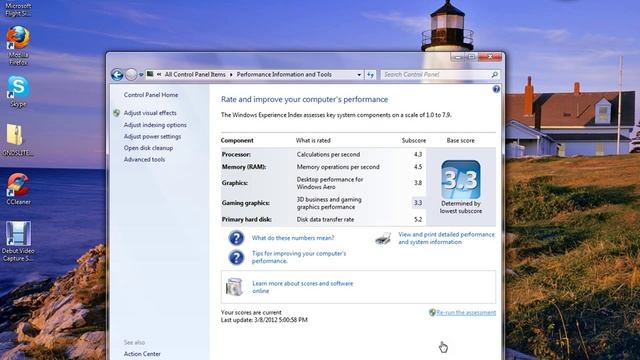Viewport: 640px width, 360px height.
Task: Open Microsoft Flight Simulator desktop shortcut
Action: tap(18, 9)
